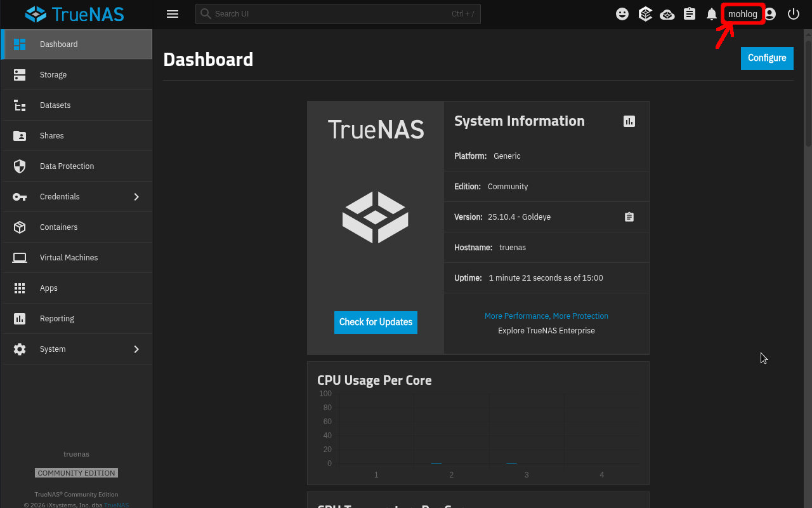Open the user account avatar icon

click(x=769, y=14)
